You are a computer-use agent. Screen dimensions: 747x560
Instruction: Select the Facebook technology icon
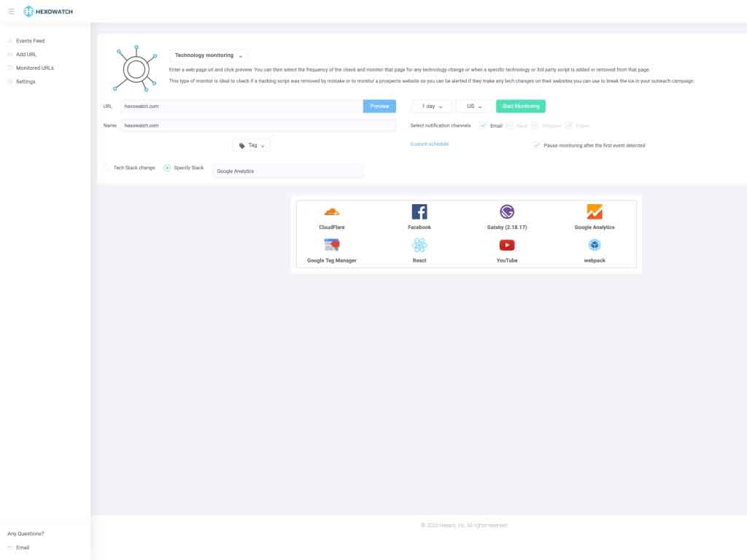click(x=419, y=212)
